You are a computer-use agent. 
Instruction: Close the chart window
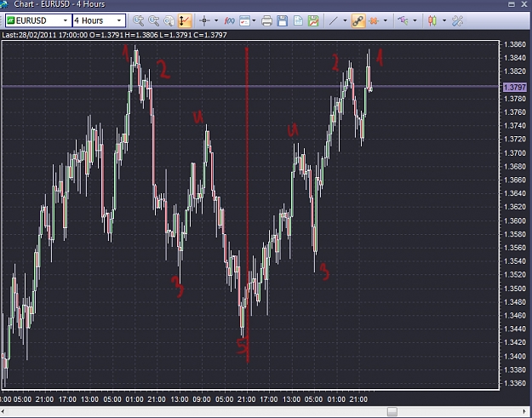click(x=524, y=4)
